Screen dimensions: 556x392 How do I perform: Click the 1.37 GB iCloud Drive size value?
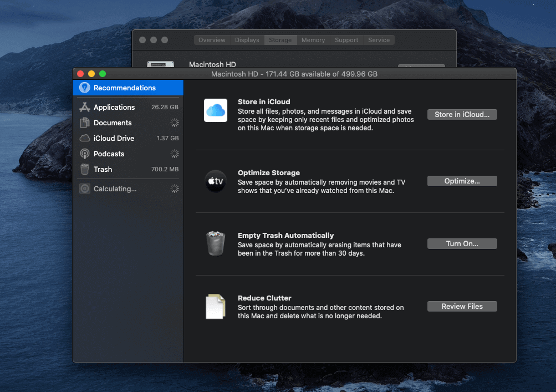click(x=168, y=139)
